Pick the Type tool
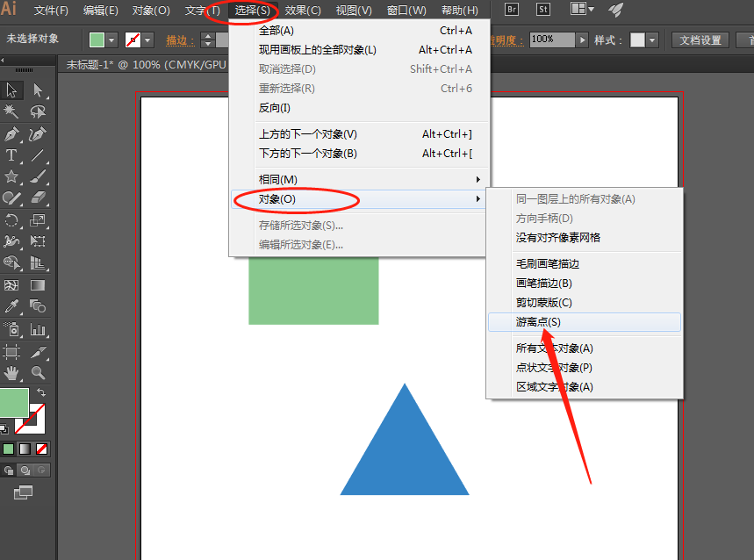 tap(12, 155)
